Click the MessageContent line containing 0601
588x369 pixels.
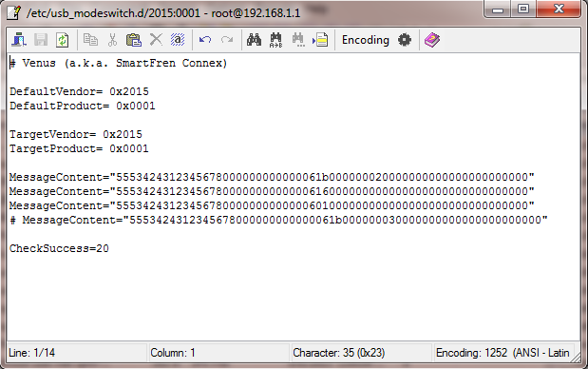(x=272, y=205)
